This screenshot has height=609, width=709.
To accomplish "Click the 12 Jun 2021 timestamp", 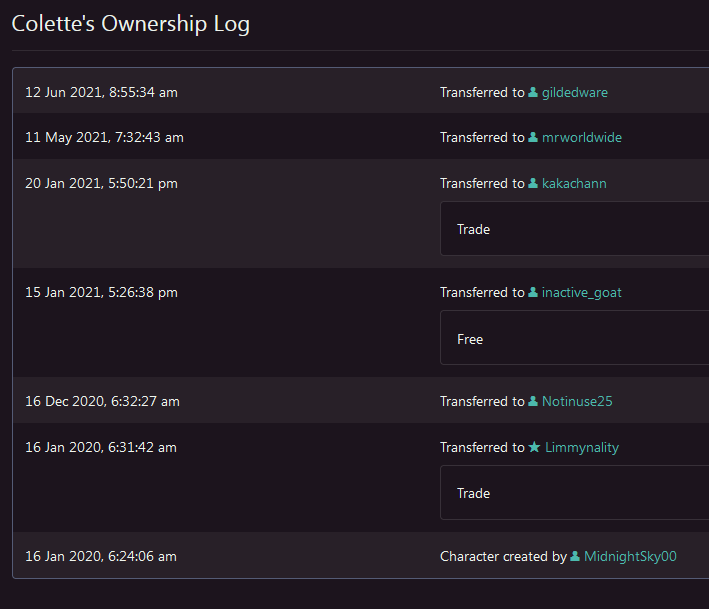I will [x=101, y=92].
